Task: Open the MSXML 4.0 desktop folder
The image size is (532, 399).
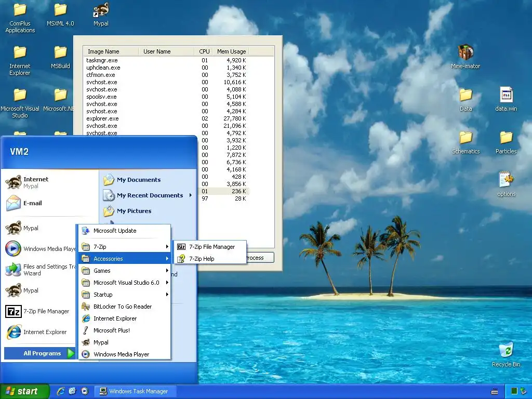Action: [x=60, y=15]
